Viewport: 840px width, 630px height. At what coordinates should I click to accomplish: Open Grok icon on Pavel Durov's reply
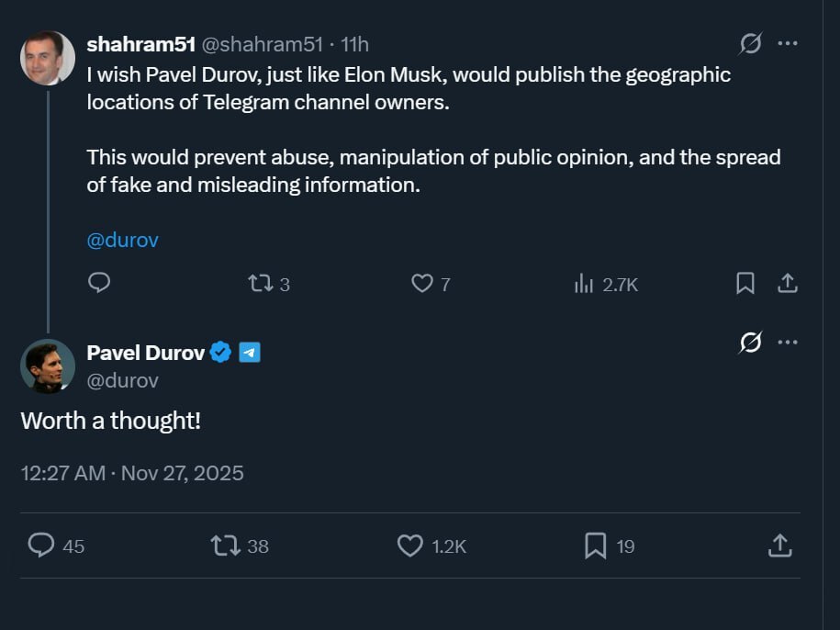tap(750, 343)
